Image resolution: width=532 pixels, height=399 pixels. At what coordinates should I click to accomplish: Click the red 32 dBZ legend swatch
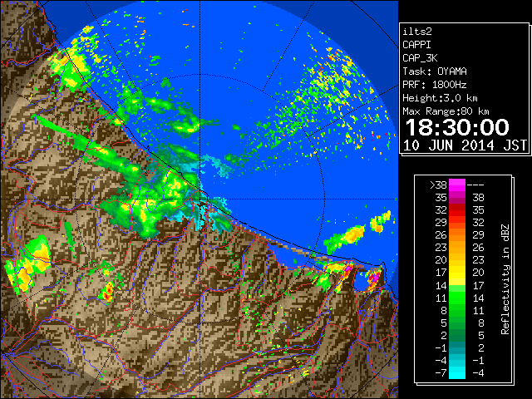click(457, 210)
